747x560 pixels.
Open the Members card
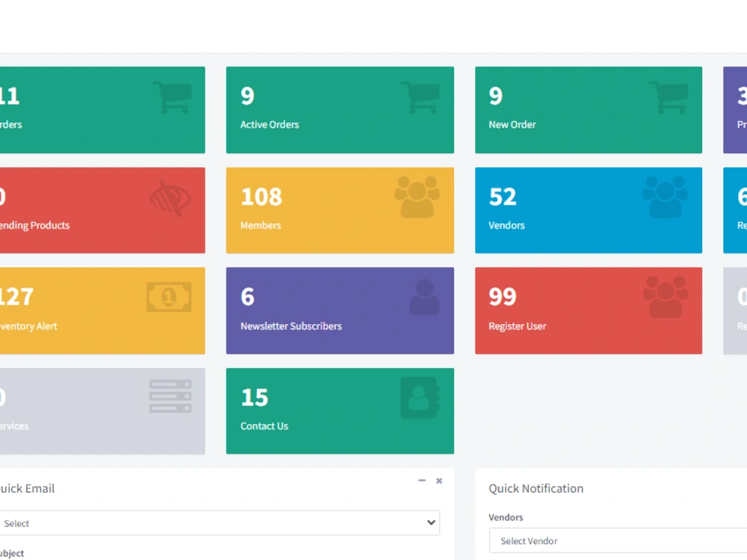tap(340, 210)
